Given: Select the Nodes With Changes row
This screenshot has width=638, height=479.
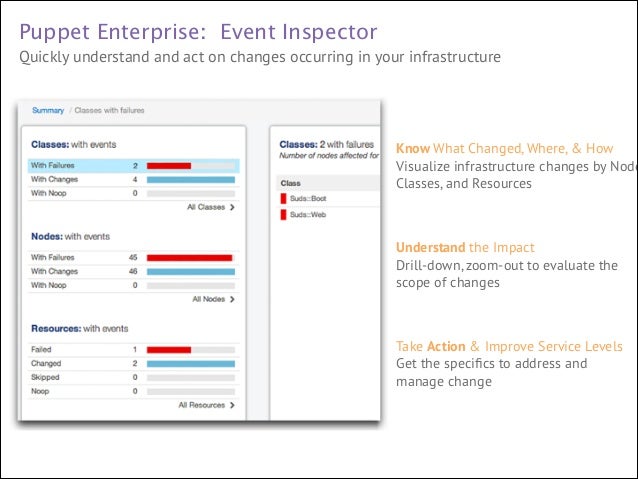Looking at the screenshot, I should pyautogui.click(x=133, y=271).
